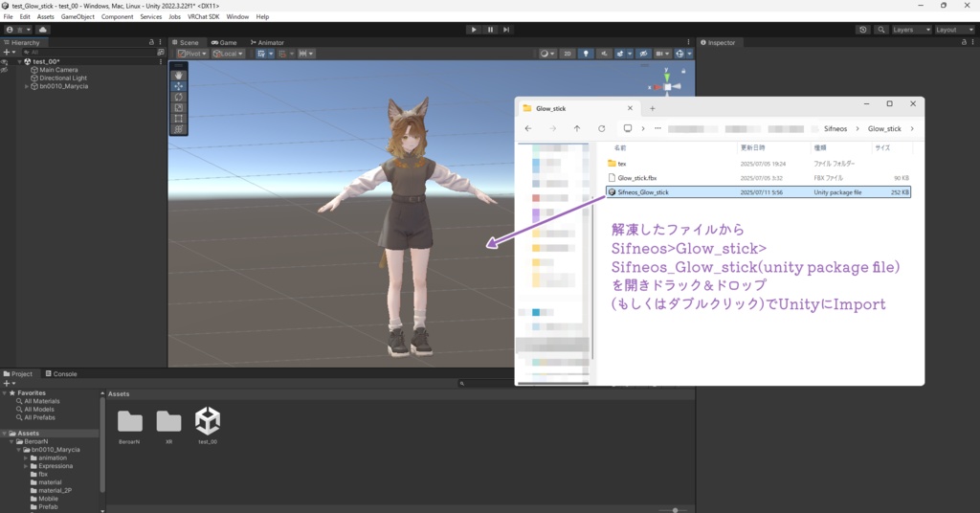Open new Explorer tab with plus

[653, 108]
